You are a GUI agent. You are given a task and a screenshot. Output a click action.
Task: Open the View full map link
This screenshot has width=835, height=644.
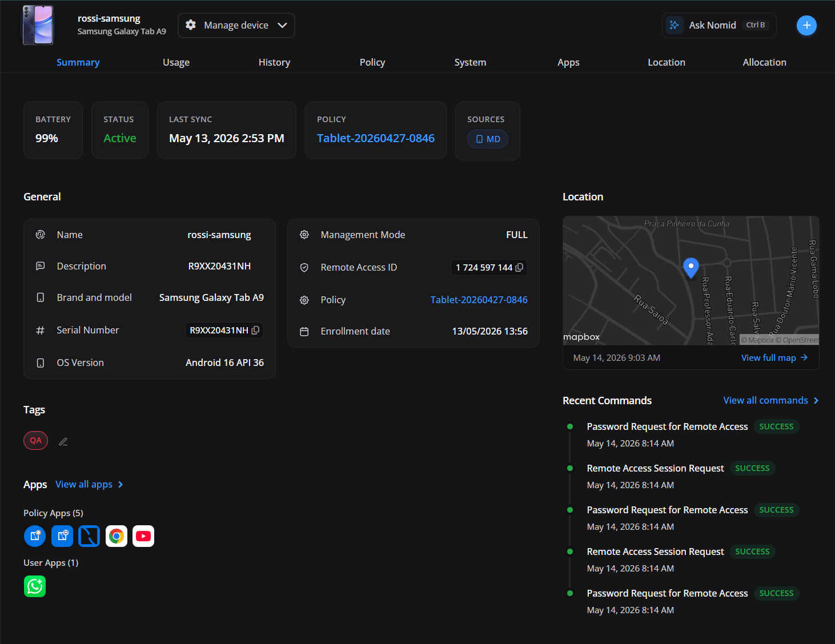click(774, 358)
